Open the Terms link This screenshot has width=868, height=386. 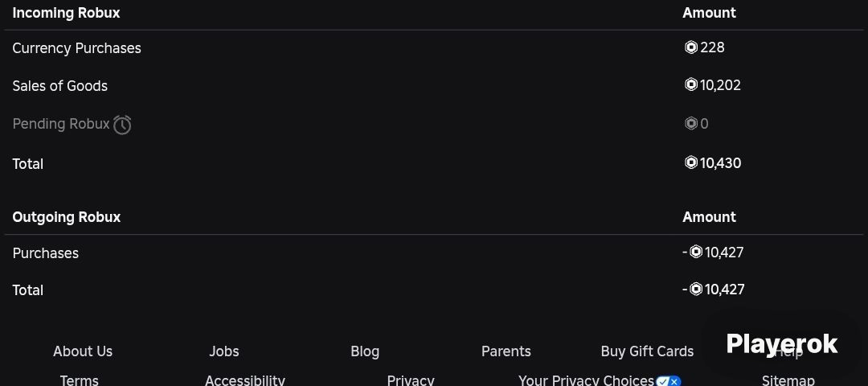[x=79, y=380]
